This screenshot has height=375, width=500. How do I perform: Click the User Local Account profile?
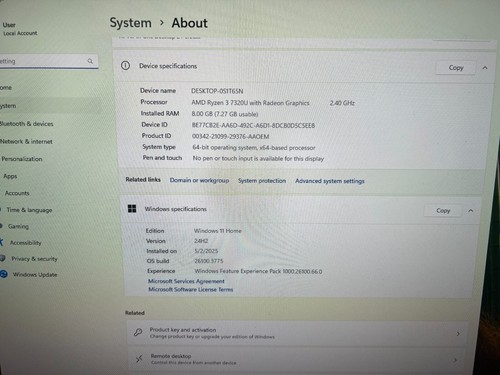click(20, 29)
